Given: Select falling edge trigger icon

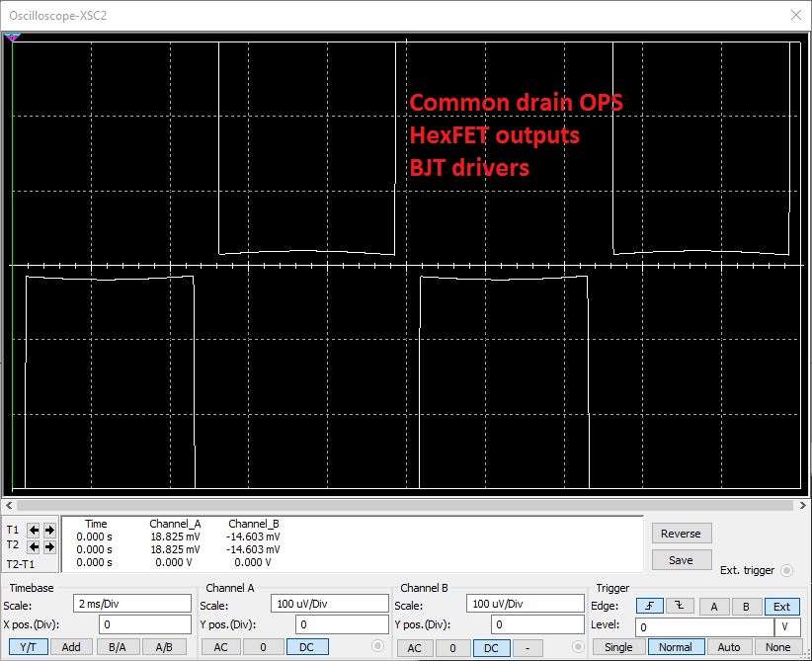Looking at the screenshot, I should (x=680, y=606).
